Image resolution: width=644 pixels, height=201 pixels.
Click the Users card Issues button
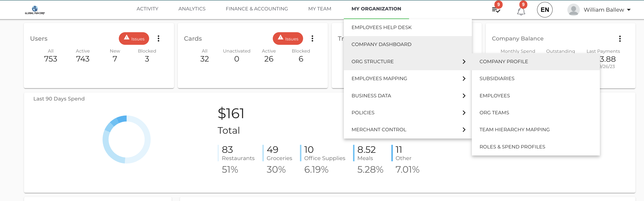(134, 39)
